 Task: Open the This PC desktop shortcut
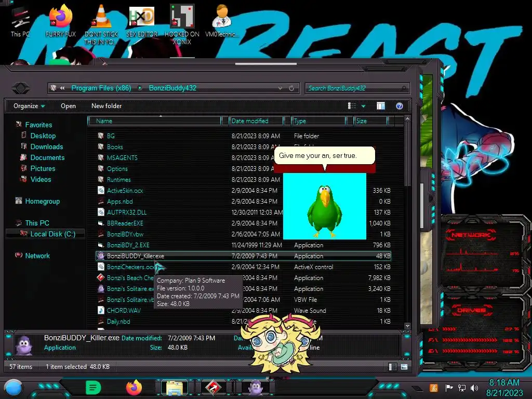point(20,22)
